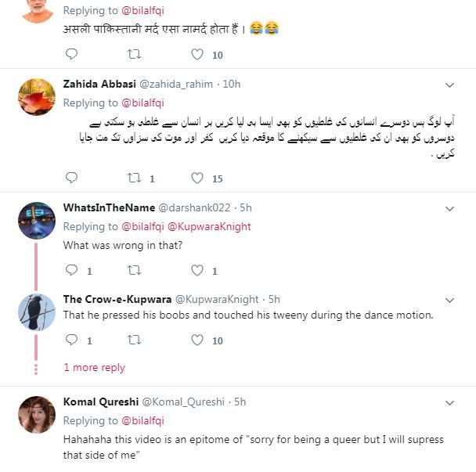Reply to The Crow-e-Kupwara's tweet

click(71, 340)
